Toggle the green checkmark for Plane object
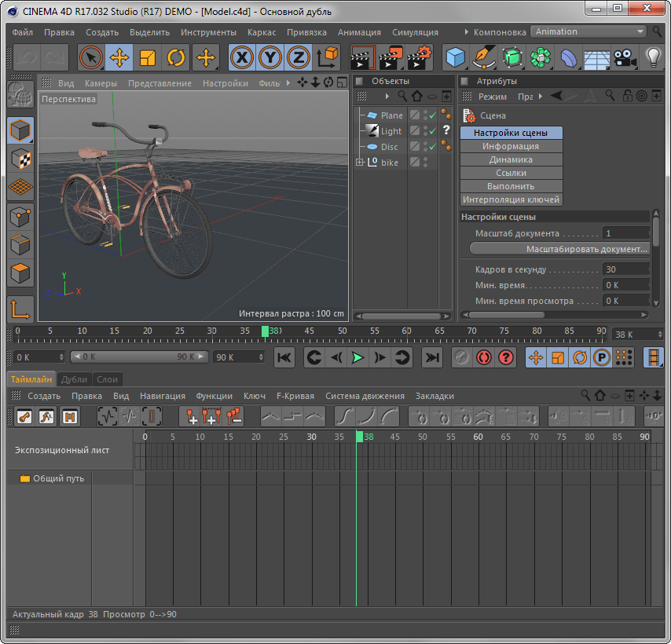This screenshot has height=644, width=671. coord(431,115)
